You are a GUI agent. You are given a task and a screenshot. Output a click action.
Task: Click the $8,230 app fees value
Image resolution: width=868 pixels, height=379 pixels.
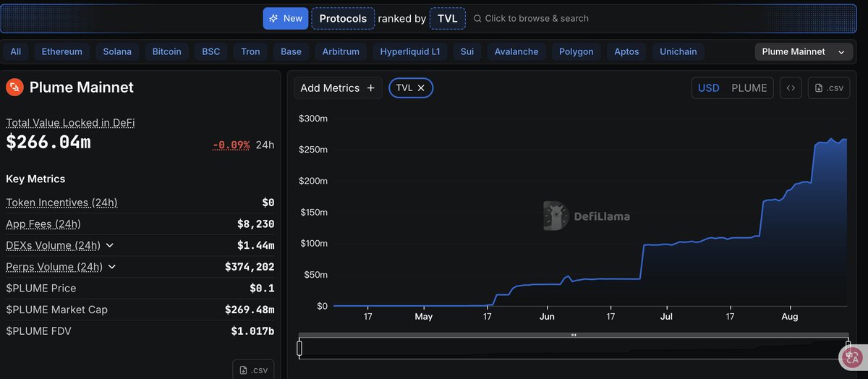[x=256, y=224]
